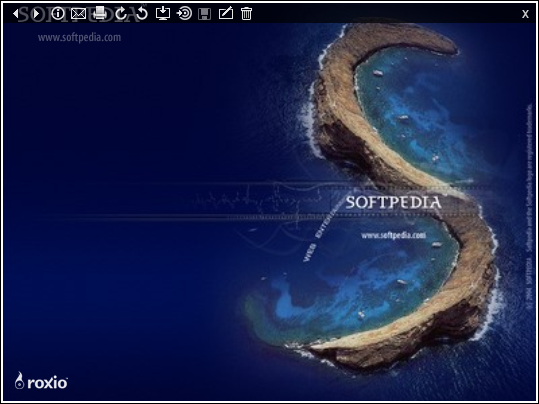Rotate the image counter-clockwise
This screenshot has height=404, width=539.
point(142,14)
